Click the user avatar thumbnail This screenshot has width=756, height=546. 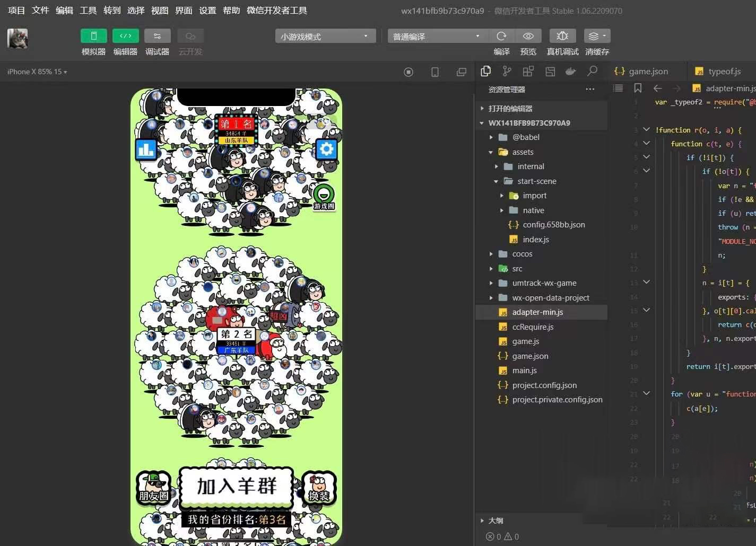[x=18, y=39]
